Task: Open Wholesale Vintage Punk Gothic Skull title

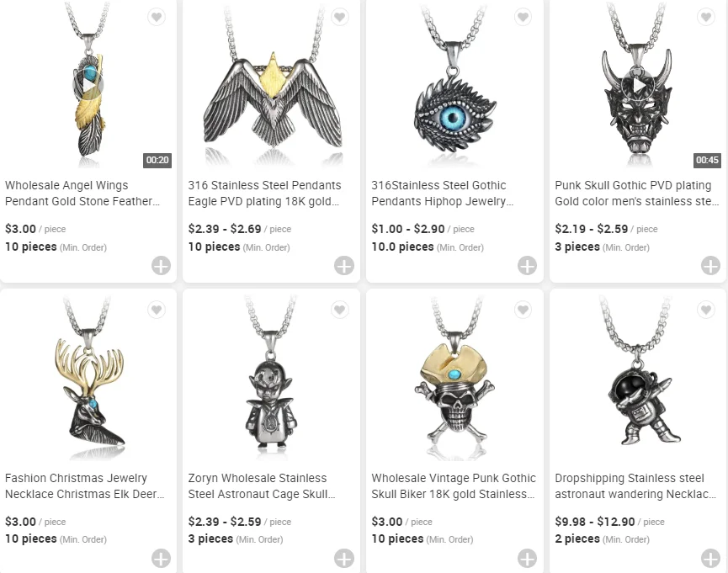Action: [x=454, y=485]
